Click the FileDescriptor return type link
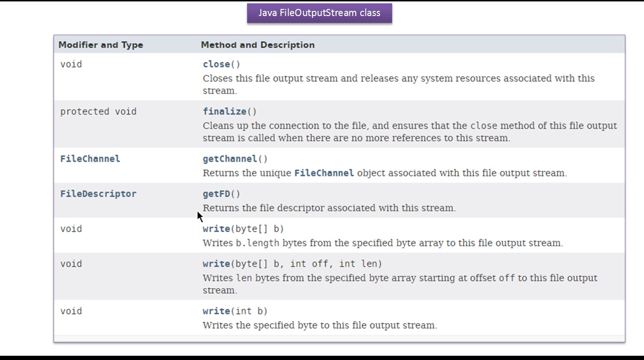 [x=98, y=193]
